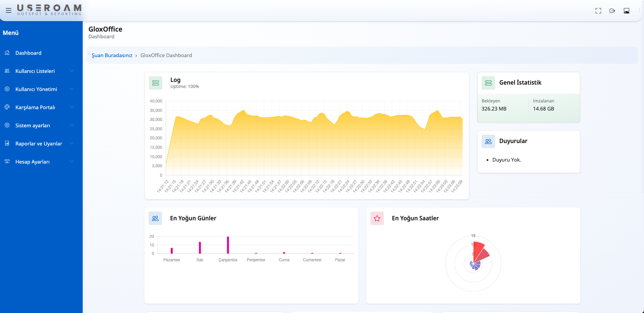Toggle the hamburger menu icon
The width and height of the screenshot is (644, 313).
pyautogui.click(x=8, y=10)
